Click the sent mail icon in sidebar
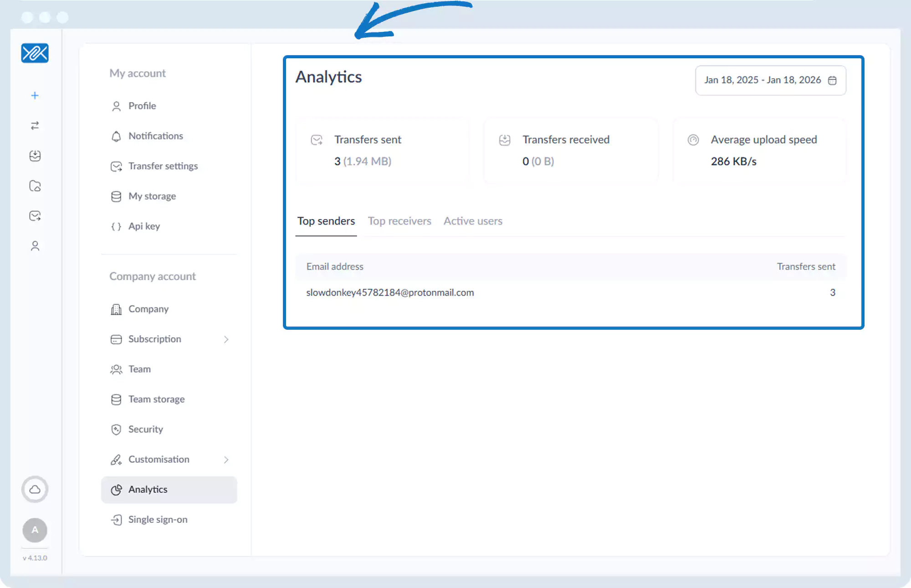This screenshot has width=911, height=588. 35,216
